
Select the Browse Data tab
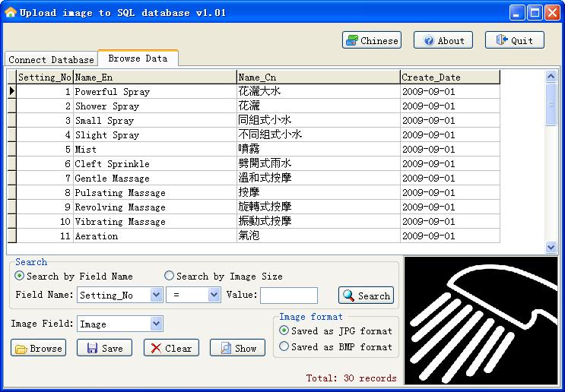138,58
